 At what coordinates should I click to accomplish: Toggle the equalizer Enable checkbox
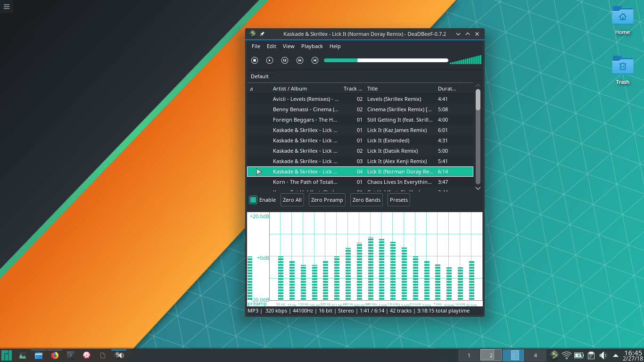pyautogui.click(x=253, y=200)
